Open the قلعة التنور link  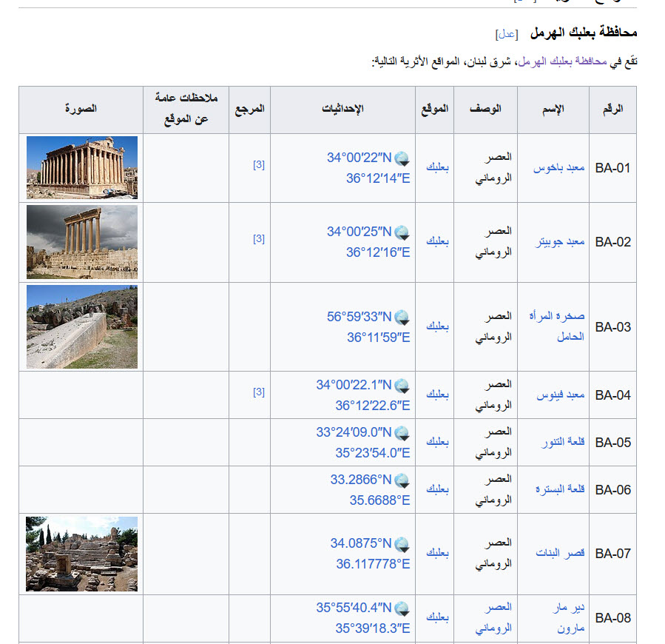563,443
